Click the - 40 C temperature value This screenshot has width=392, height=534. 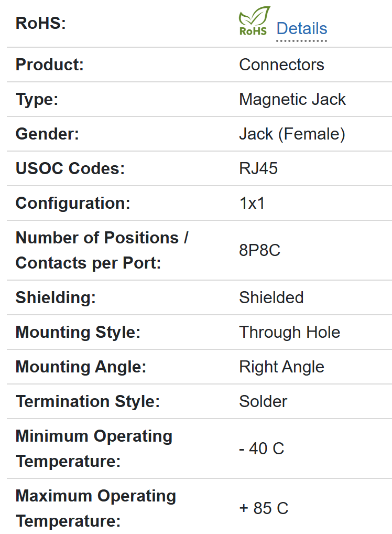coord(262,448)
